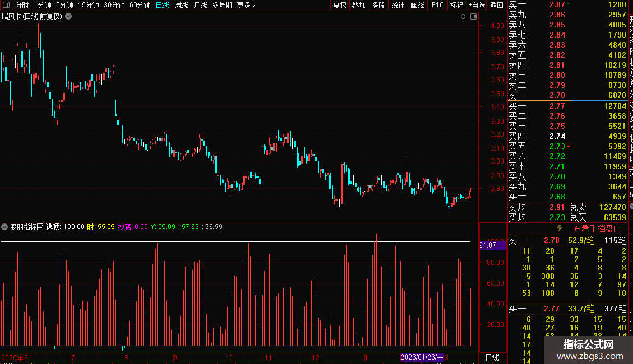Screen dimensions: 633x364
Task: Expand the 股朋指标网 indicator dropdown
Action: [x=4, y=227]
